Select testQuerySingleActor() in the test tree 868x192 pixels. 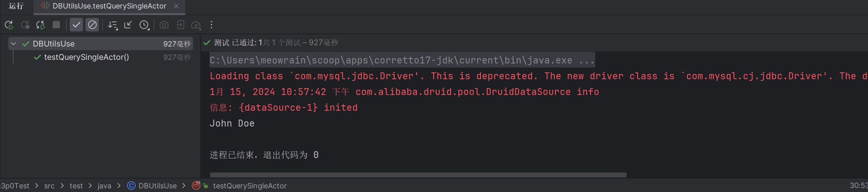coord(86,57)
